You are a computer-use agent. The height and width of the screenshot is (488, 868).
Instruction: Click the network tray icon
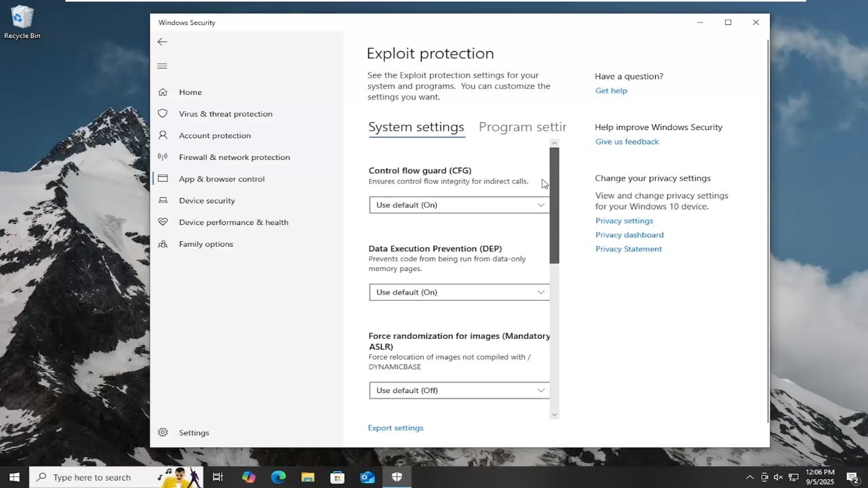pos(793,477)
